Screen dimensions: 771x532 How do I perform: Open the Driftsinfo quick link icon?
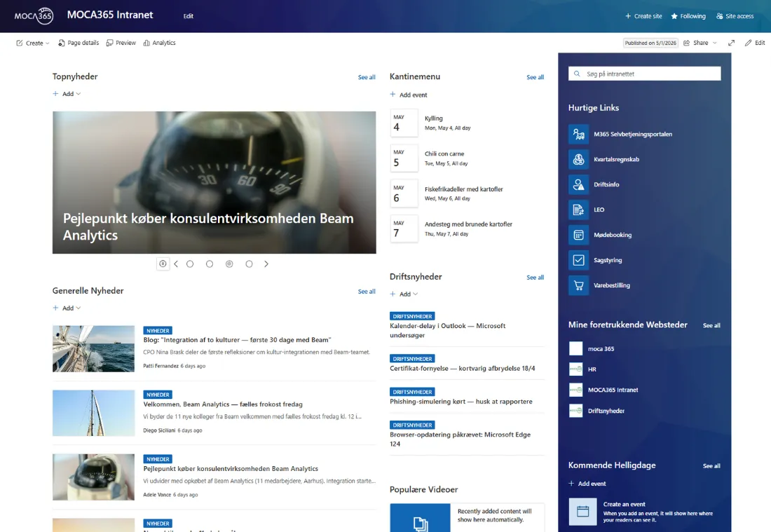coord(578,184)
